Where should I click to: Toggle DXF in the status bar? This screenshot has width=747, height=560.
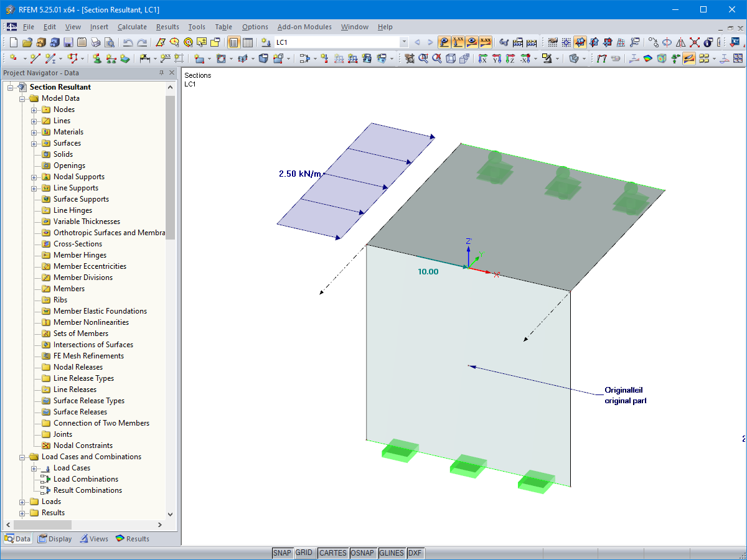point(415,553)
